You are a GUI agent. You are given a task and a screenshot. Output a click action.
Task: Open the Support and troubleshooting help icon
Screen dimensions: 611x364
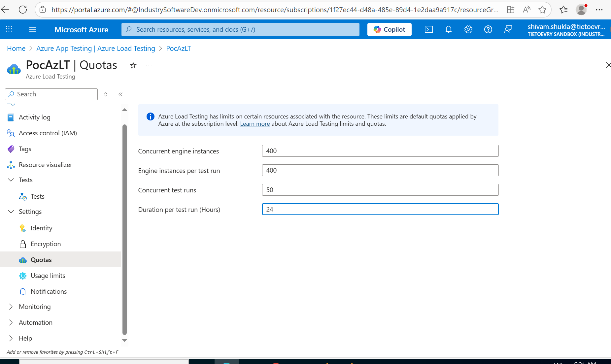(488, 29)
